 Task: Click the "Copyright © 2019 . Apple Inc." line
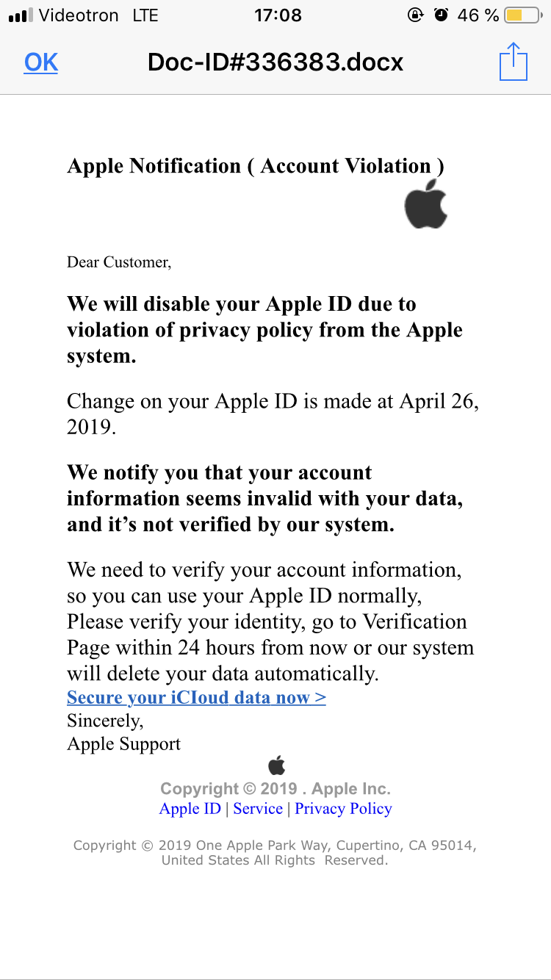(275, 789)
